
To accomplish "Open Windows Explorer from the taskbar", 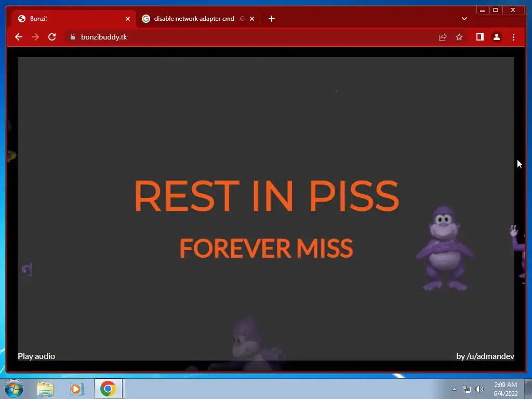I will (45, 389).
